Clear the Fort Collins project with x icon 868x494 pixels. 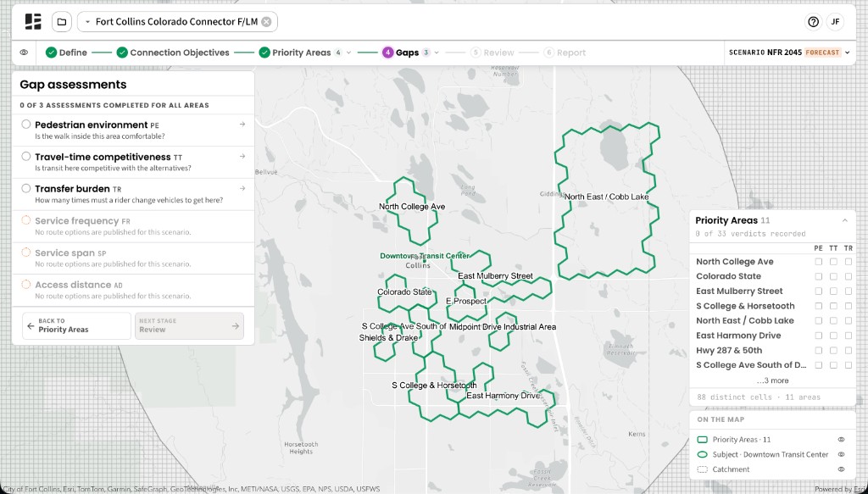tap(266, 21)
